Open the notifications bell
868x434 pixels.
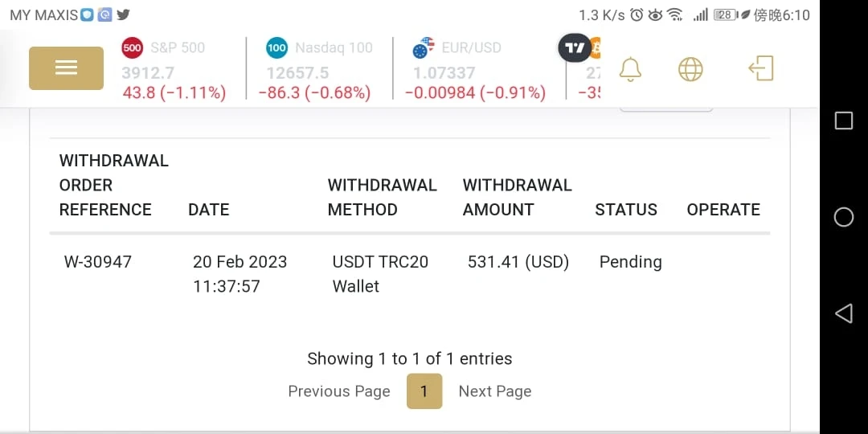[631, 69]
